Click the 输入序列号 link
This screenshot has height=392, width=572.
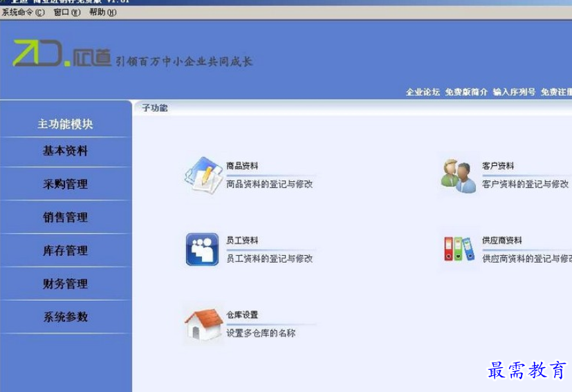(x=514, y=92)
